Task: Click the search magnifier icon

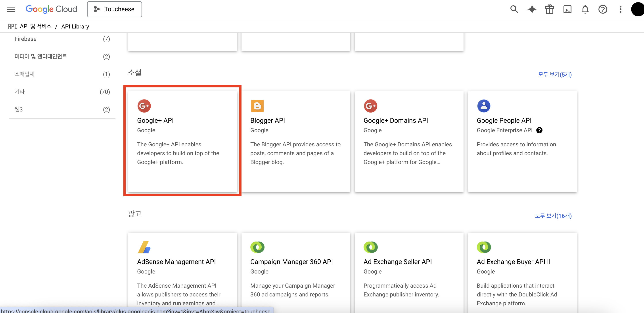Action: click(x=514, y=9)
